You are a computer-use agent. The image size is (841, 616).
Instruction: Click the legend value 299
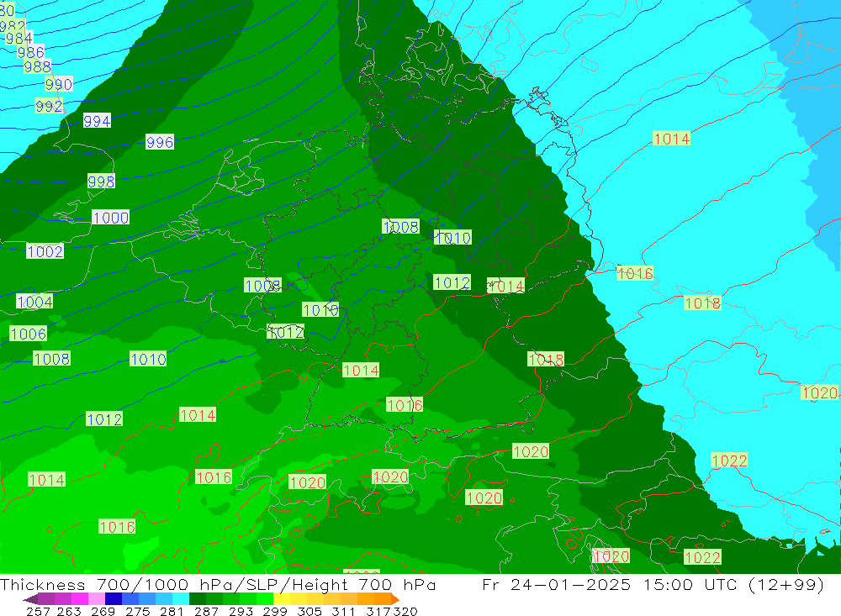[x=274, y=611]
